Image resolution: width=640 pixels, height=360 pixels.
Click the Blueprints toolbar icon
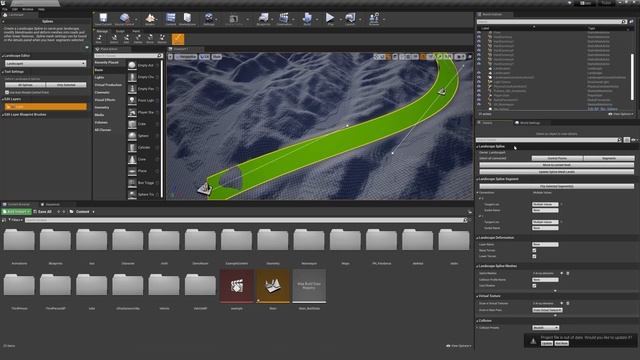click(264, 18)
